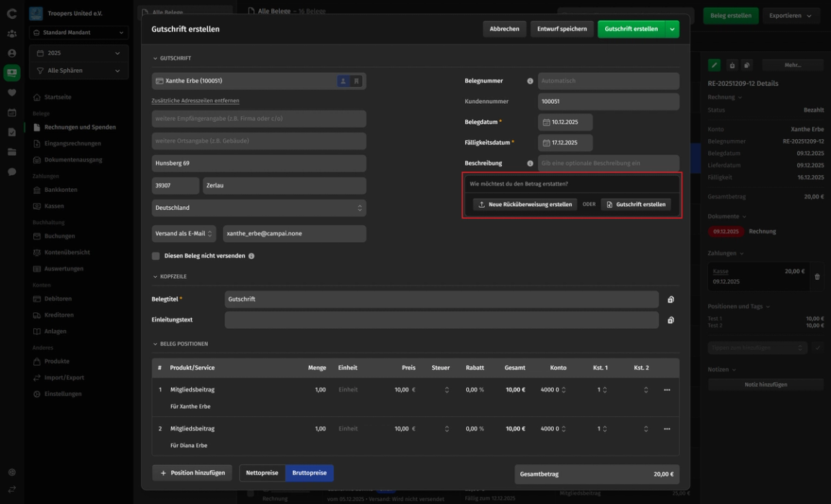Enable 'Diesen Beleg nicht versenden' checkbox
831x504 pixels.
click(156, 256)
